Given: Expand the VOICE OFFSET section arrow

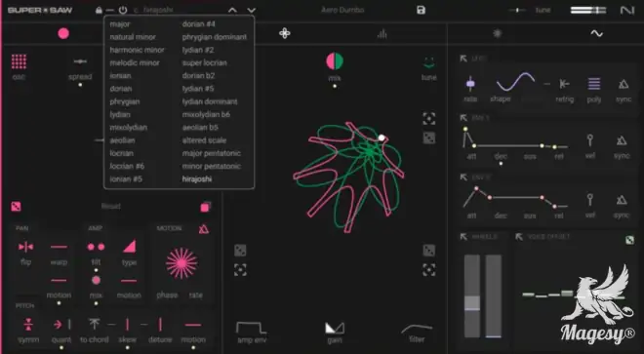Looking at the screenshot, I should (519, 237).
